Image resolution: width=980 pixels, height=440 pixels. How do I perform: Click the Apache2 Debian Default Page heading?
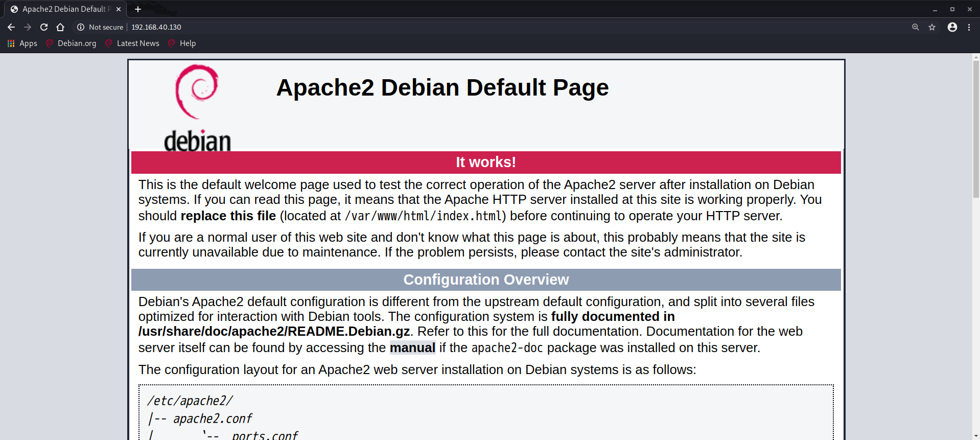[442, 88]
